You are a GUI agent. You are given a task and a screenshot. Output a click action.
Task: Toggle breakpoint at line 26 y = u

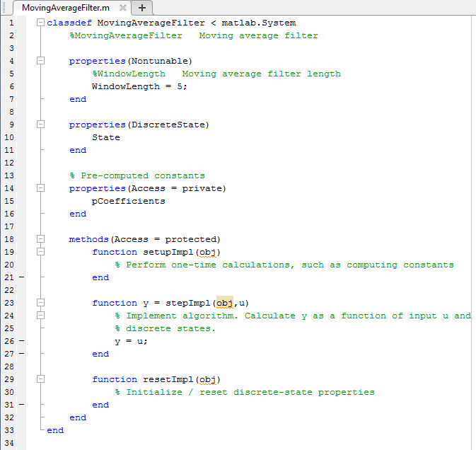(x=21, y=341)
